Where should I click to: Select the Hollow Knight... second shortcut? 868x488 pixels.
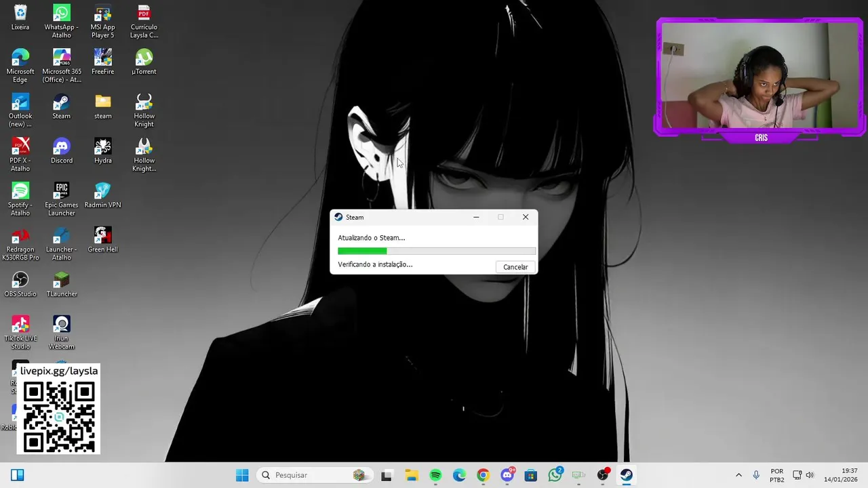pos(144,155)
